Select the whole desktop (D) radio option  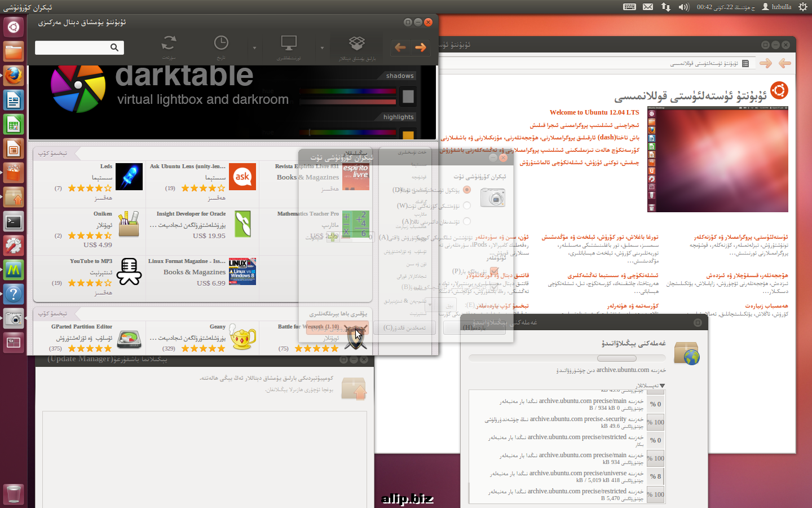[x=467, y=190]
